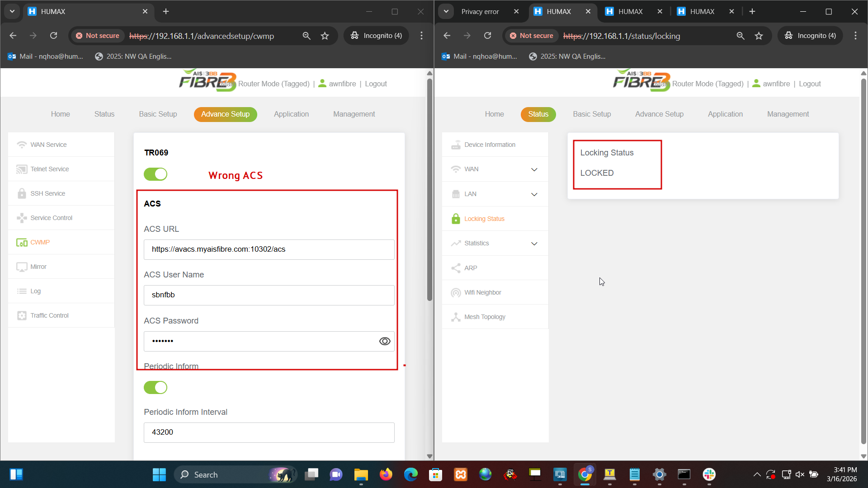Click the left window's vertical scrollbar
Screen dimensions: 868x488
pos(429,190)
